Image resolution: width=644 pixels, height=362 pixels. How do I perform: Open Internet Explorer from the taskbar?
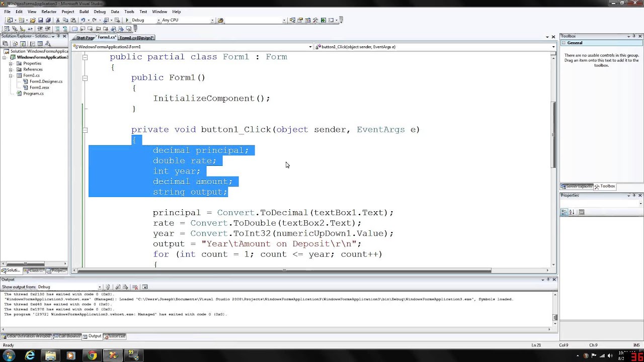pyautogui.click(x=30, y=355)
